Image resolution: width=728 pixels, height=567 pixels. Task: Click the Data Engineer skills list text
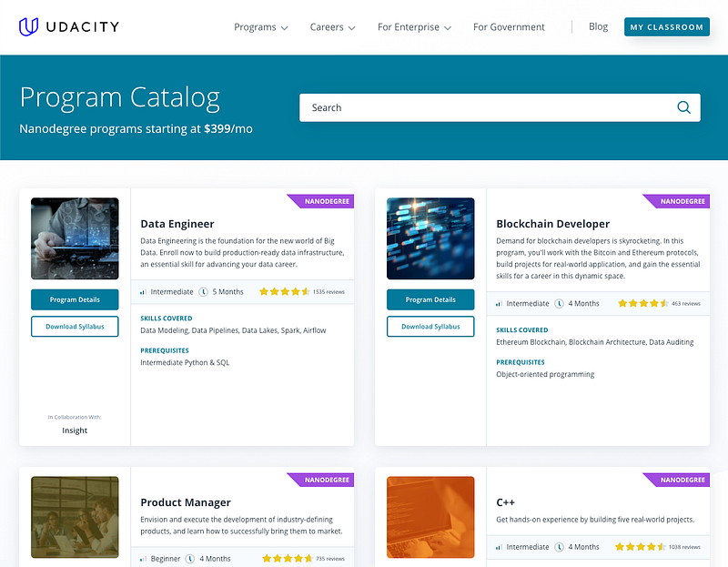233,330
